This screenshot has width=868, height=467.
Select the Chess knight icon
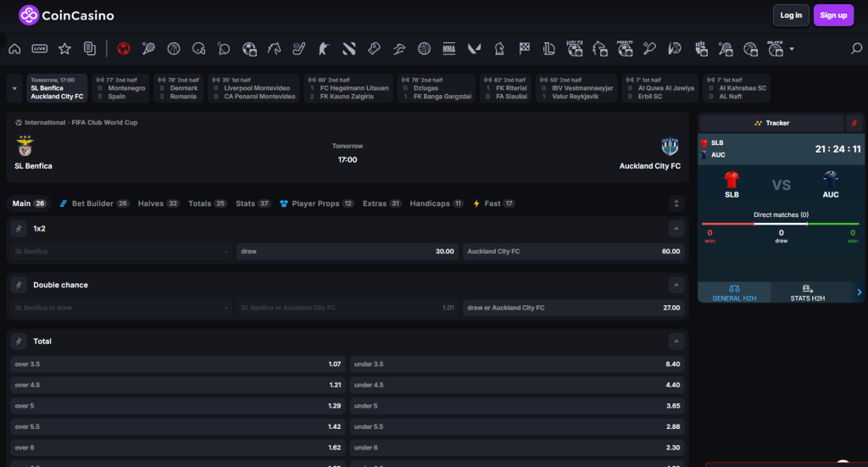tap(499, 48)
